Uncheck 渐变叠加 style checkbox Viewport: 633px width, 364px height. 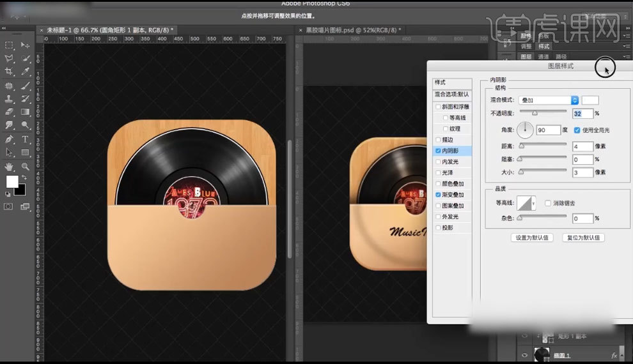[x=438, y=195]
